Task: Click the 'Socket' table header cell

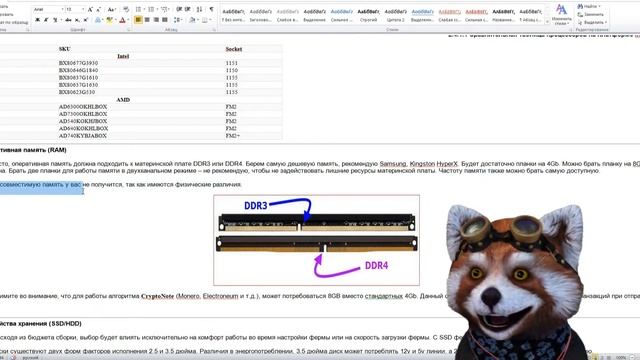Action: click(234, 49)
